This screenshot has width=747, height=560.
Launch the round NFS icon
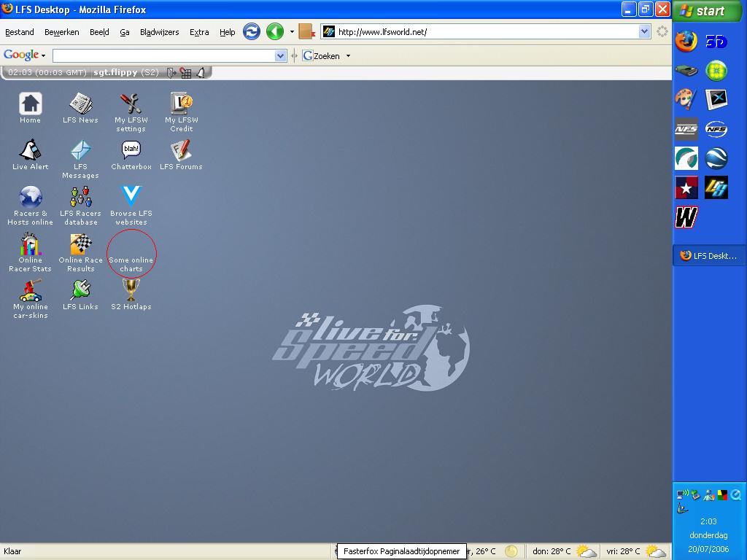[x=716, y=129]
